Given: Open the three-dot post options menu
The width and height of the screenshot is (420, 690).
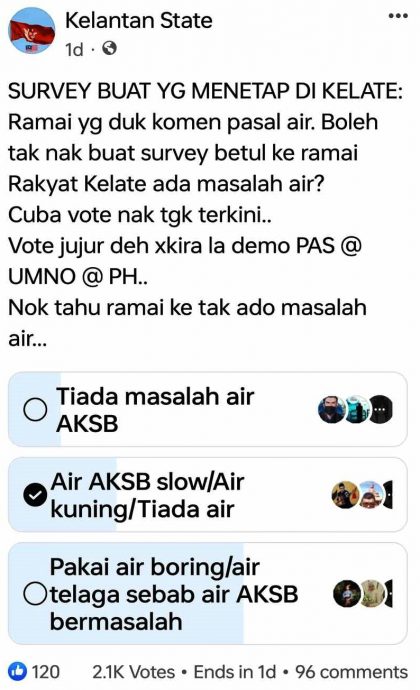Looking at the screenshot, I should point(398,16).
